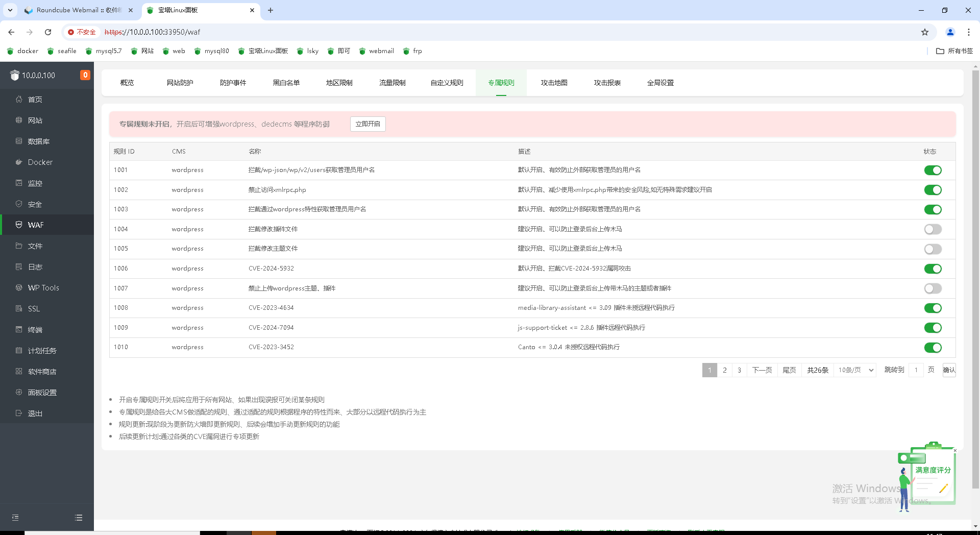The width and height of the screenshot is (980, 535).
Task: Open the Chrome tab search dropdown arrow
Action: click(x=10, y=10)
